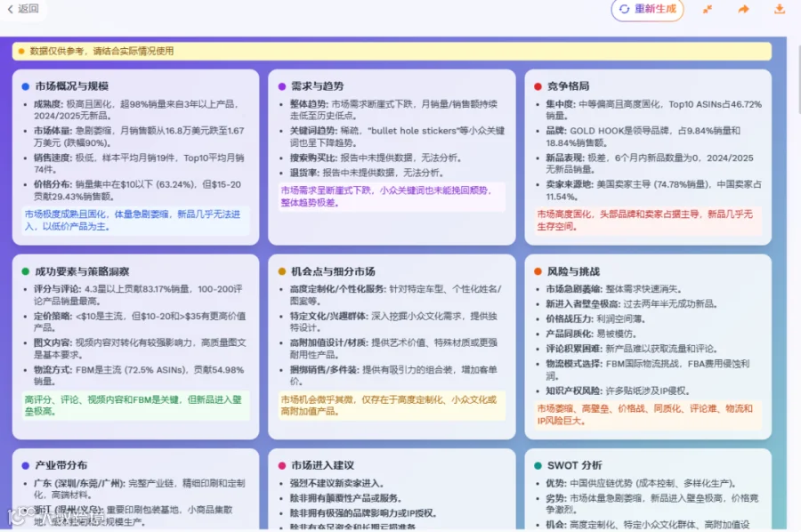Select the 需求与趋势 card title

pos(317,86)
